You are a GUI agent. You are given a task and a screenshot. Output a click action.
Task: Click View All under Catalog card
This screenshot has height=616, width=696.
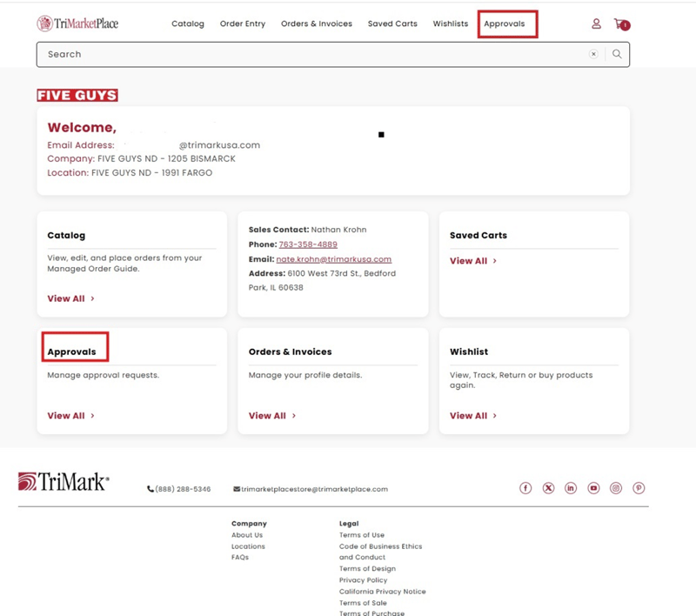click(x=70, y=298)
